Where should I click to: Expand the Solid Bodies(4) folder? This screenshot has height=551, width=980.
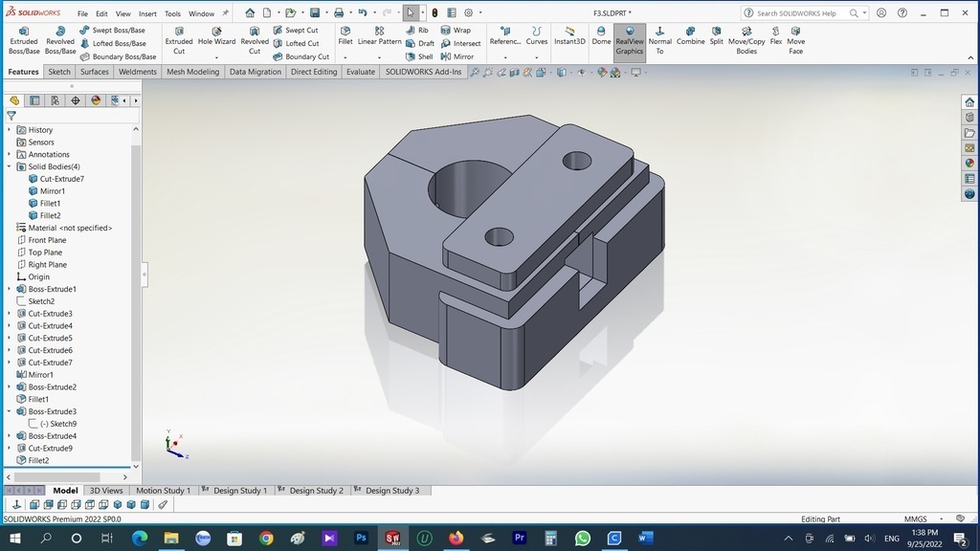(8, 165)
